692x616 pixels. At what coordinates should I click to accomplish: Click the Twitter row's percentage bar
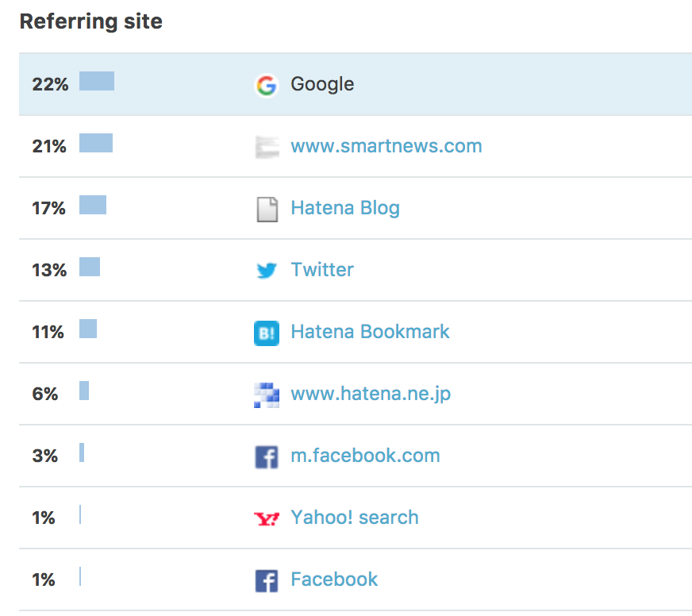(x=90, y=267)
